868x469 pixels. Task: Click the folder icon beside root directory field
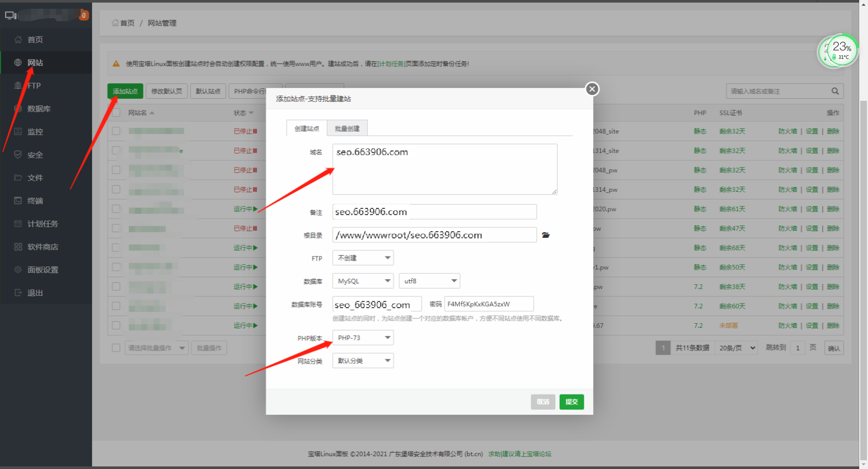point(546,235)
